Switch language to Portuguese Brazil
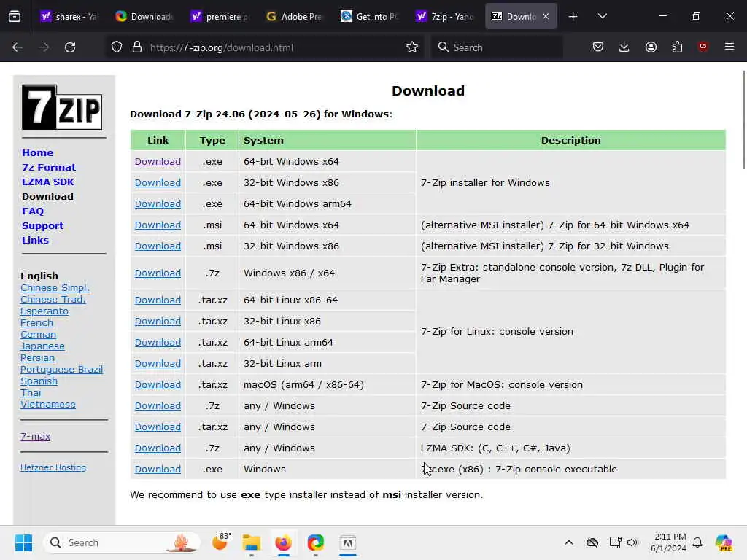 pos(61,370)
